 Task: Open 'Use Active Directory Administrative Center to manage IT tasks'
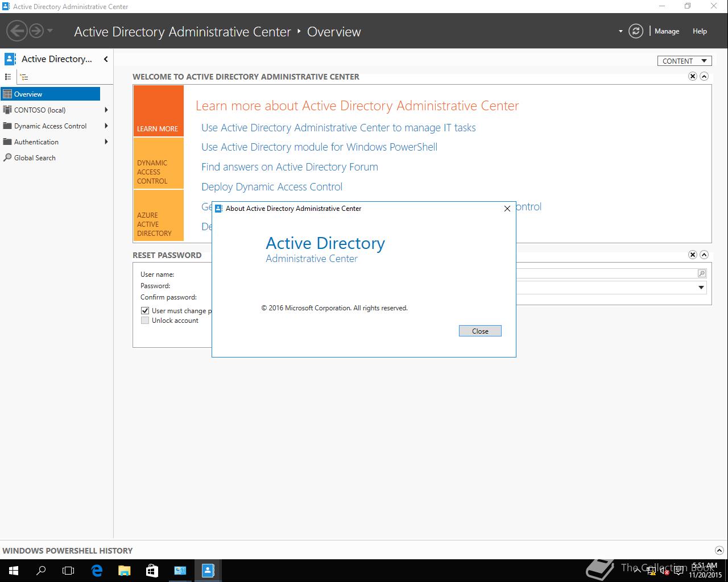click(x=338, y=128)
